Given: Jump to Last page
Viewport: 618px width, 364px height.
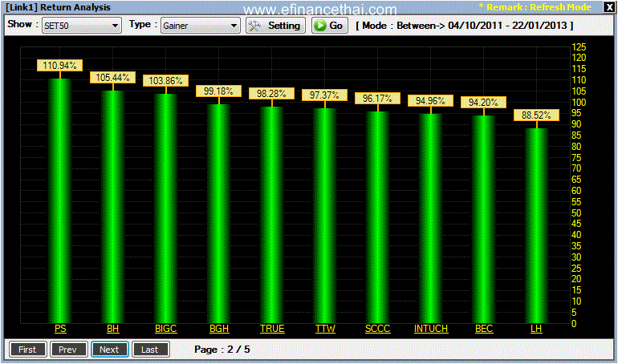Looking at the screenshot, I should 150,350.
